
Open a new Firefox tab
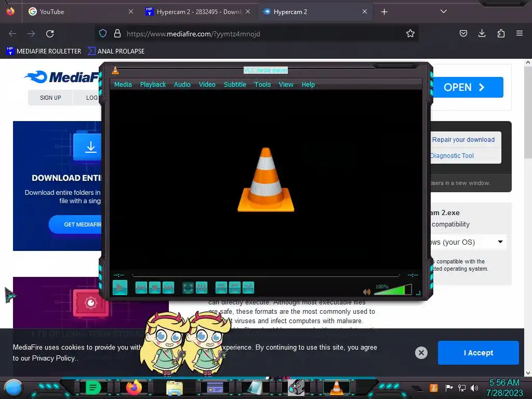[384, 12]
